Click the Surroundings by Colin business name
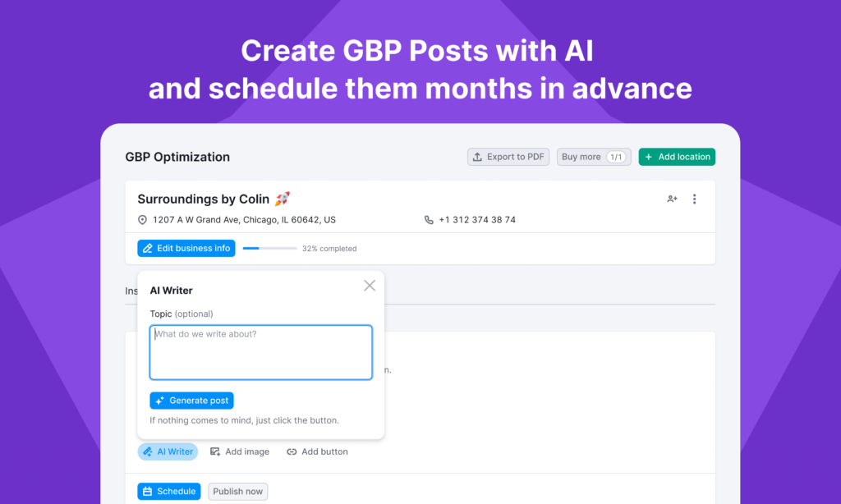Image resolution: width=841 pixels, height=504 pixels. [x=204, y=199]
